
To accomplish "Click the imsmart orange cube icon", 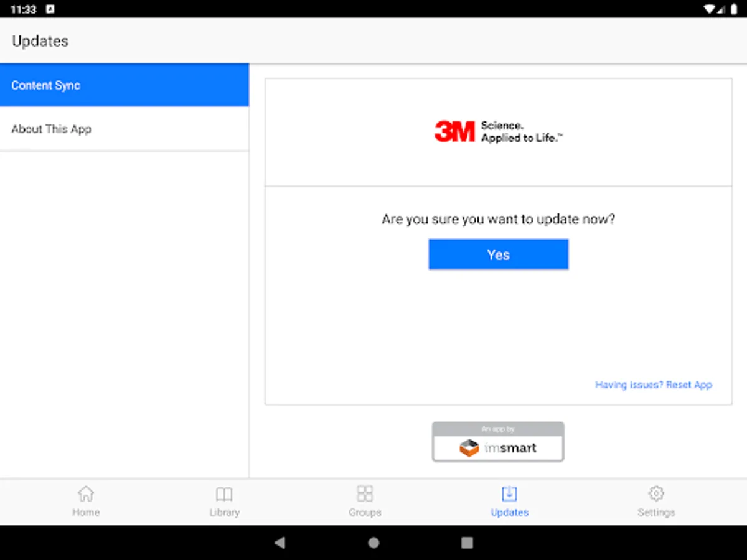I will point(469,448).
